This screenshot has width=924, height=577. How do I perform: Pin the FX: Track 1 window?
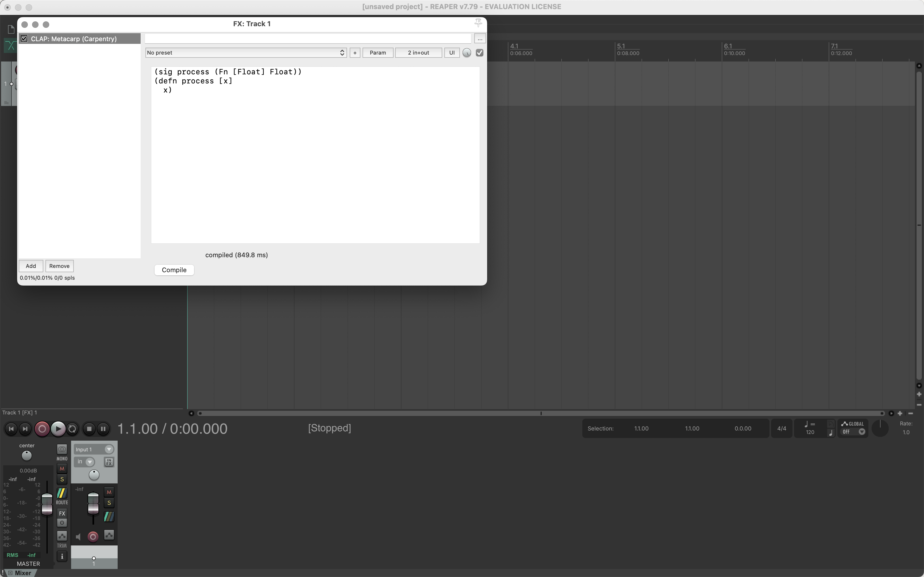coord(478,23)
